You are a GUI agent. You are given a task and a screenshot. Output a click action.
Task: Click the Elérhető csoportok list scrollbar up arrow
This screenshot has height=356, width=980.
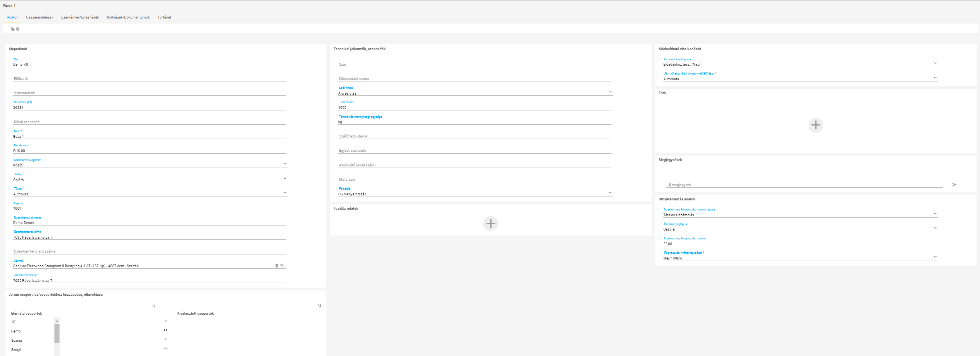[57, 321]
